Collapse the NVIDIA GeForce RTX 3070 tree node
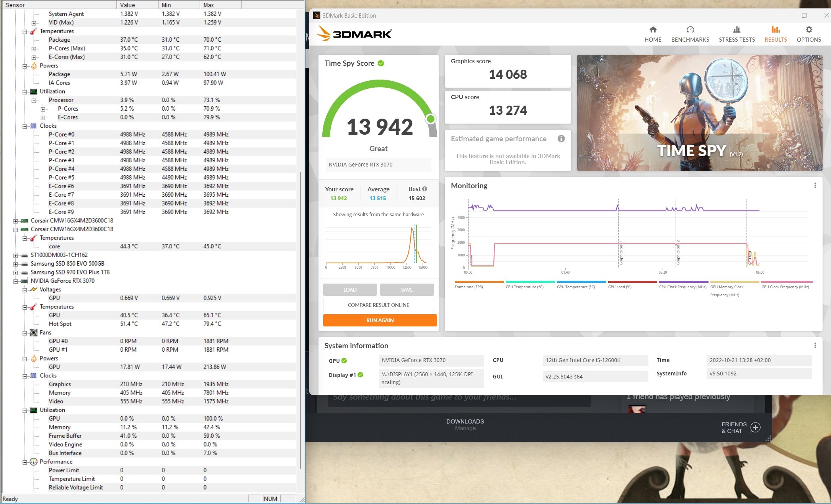Image resolution: width=831 pixels, height=504 pixels. tap(16, 281)
